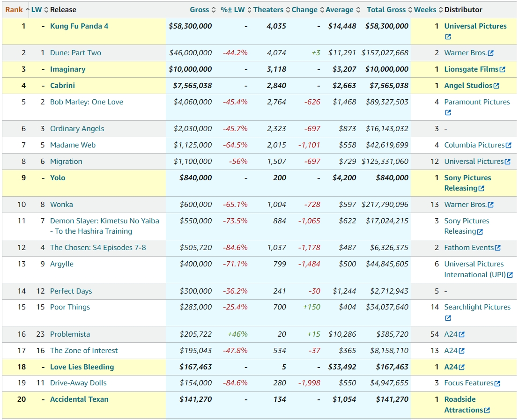Click external link icon in Argylle row
Viewport: 519px width, 420px height.
510,275
